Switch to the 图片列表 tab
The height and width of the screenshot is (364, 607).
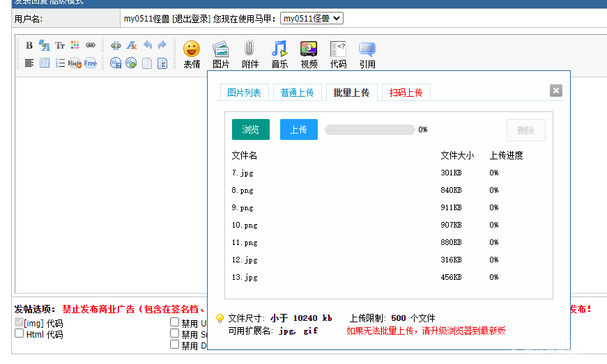[x=244, y=93]
